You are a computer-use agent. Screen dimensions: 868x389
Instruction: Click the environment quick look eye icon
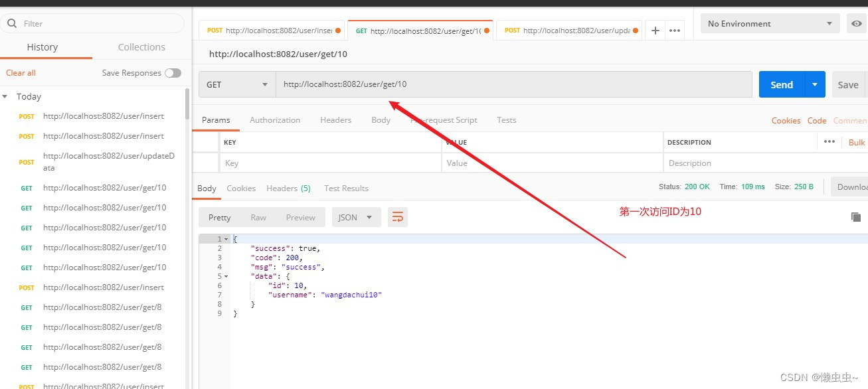coord(857,23)
